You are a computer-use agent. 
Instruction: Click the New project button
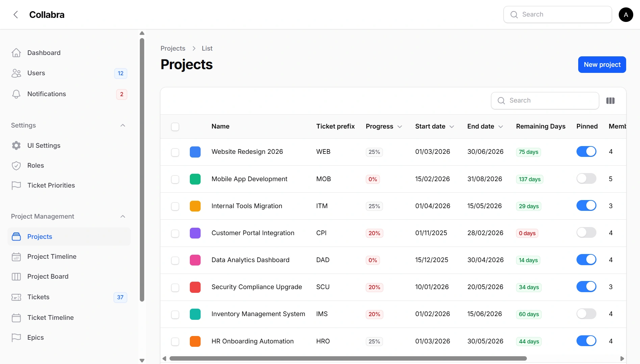602,64
